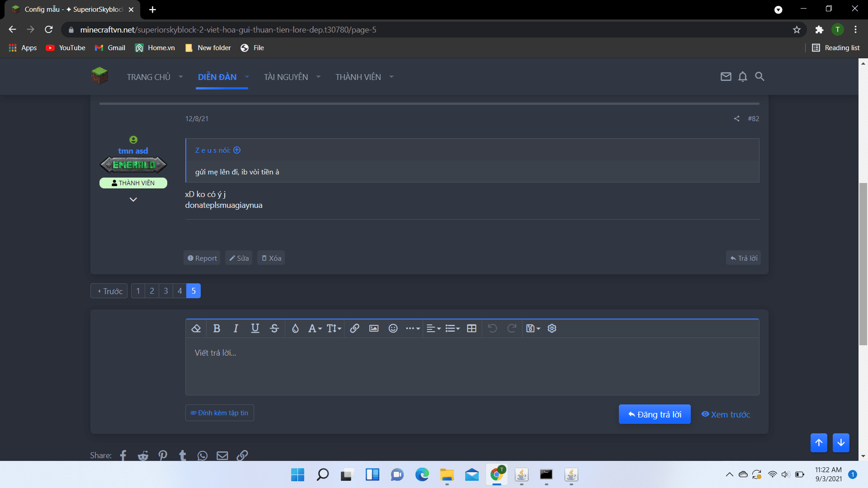This screenshot has height=488, width=868.
Task: Open alerts bell notifications
Action: pos(742,76)
